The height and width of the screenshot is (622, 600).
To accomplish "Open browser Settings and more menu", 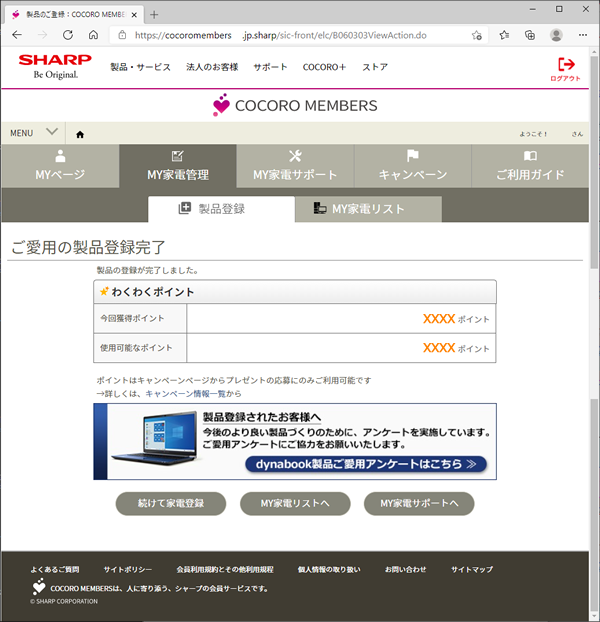I will point(583,35).
